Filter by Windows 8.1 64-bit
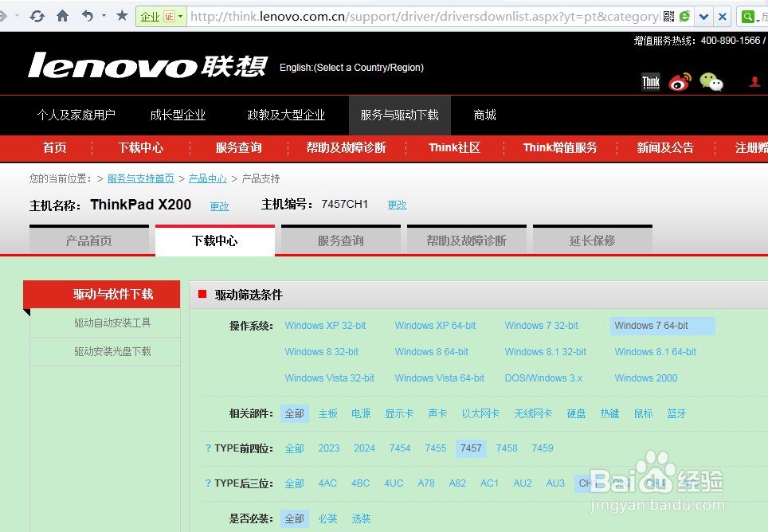The image size is (768, 532). point(656,352)
